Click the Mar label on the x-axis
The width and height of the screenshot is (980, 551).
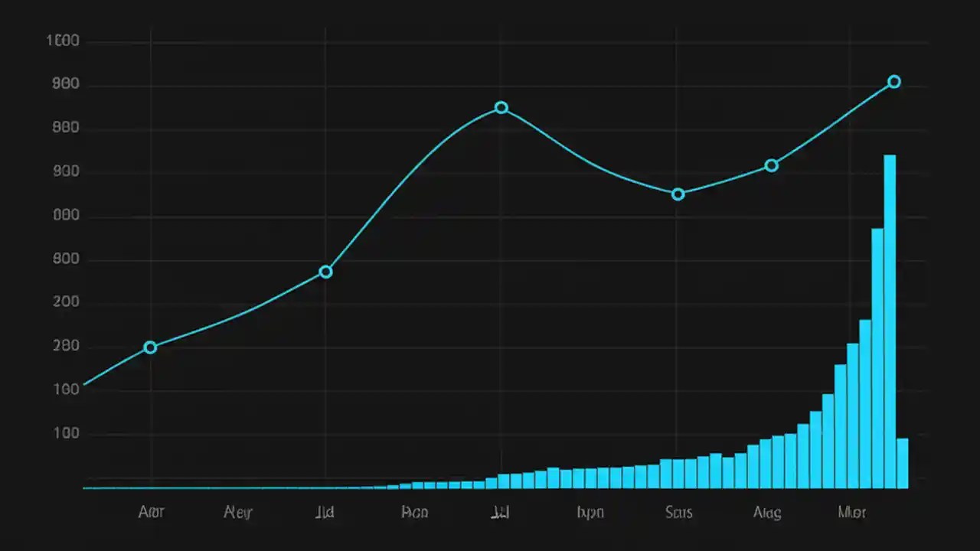[853, 512]
